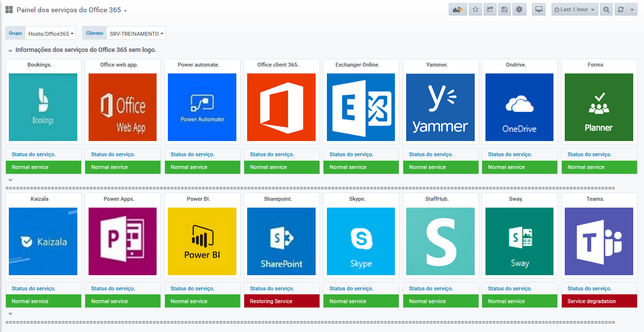644x332 pixels.
Task: Click Skype Normal service status bar
Action: pos(361,301)
